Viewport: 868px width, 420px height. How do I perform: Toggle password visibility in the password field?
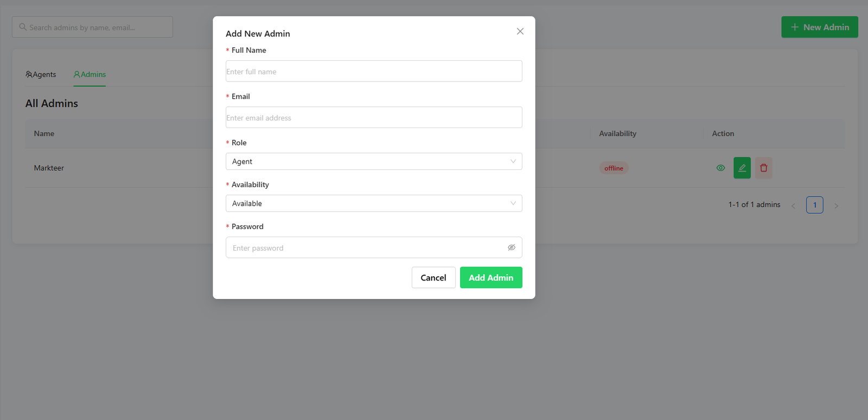click(512, 247)
